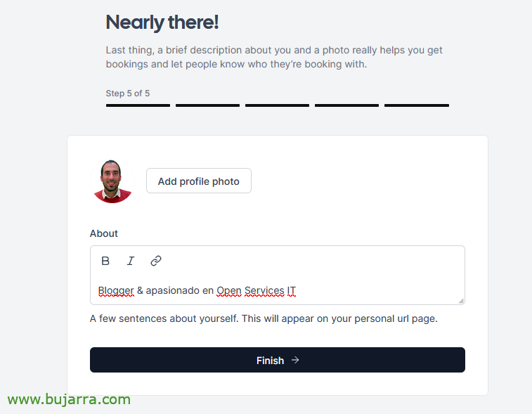Toggle italic formatting in About editor

tap(131, 261)
